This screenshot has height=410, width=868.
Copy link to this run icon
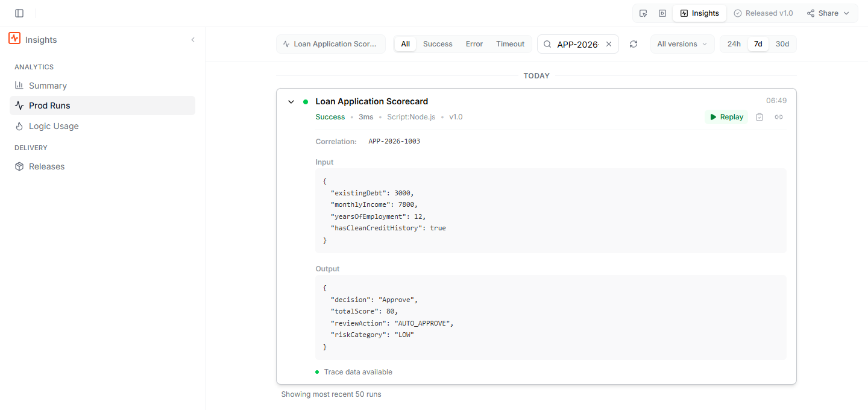[x=779, y=117]
